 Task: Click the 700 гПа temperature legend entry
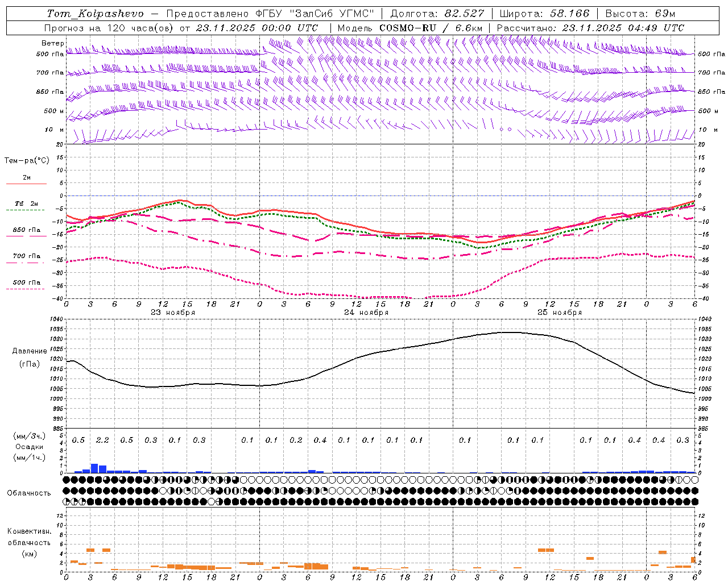(26, 256)
